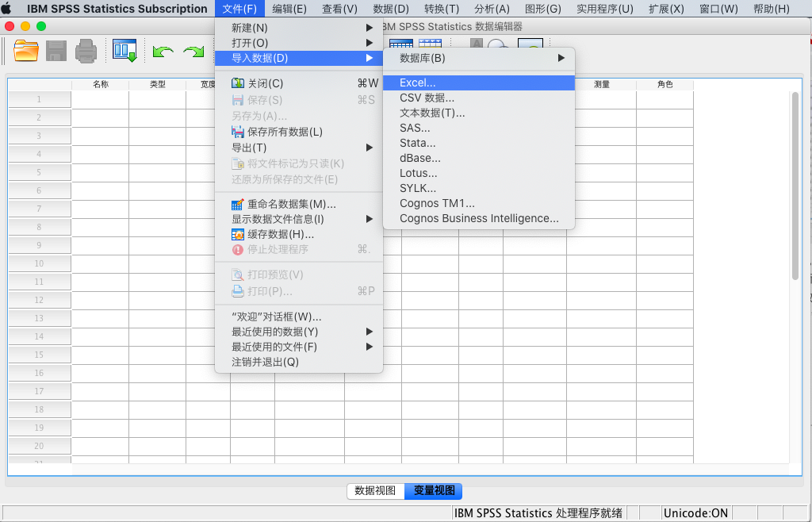The height and width of the screenshot is (522, 812).
Task: Expand the 最近使用的文件(F) submenu
Action: (x=299, y=347)
